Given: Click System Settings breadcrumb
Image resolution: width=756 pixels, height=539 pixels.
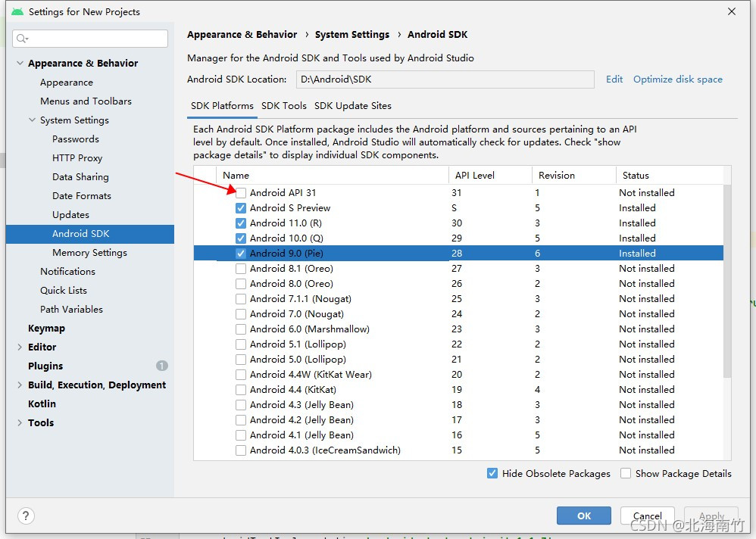Looking at the screenshot, I should tap(352, 35).
